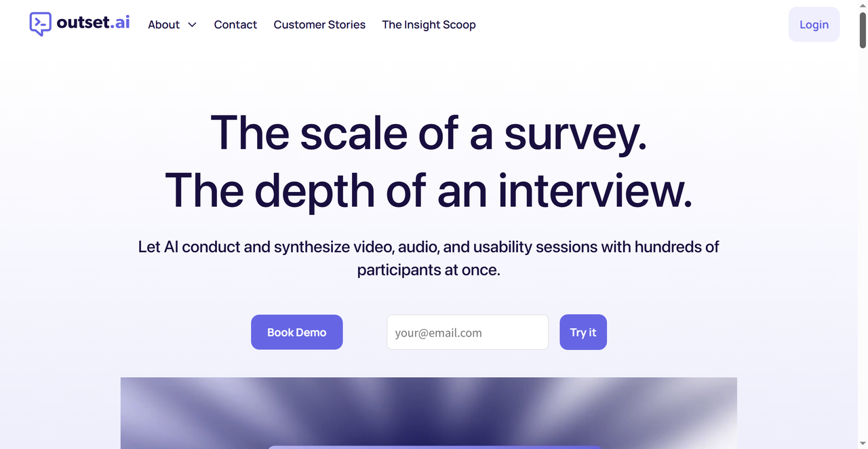Click the Try it button

click(x=583, y=332)
